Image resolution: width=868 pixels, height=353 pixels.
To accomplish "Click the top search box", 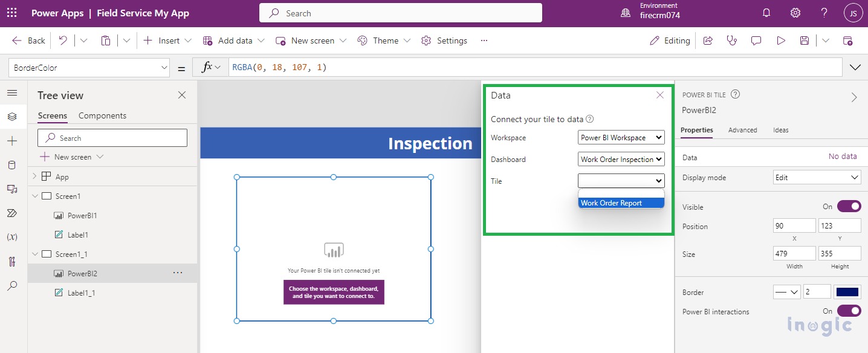I will (401, 13).
